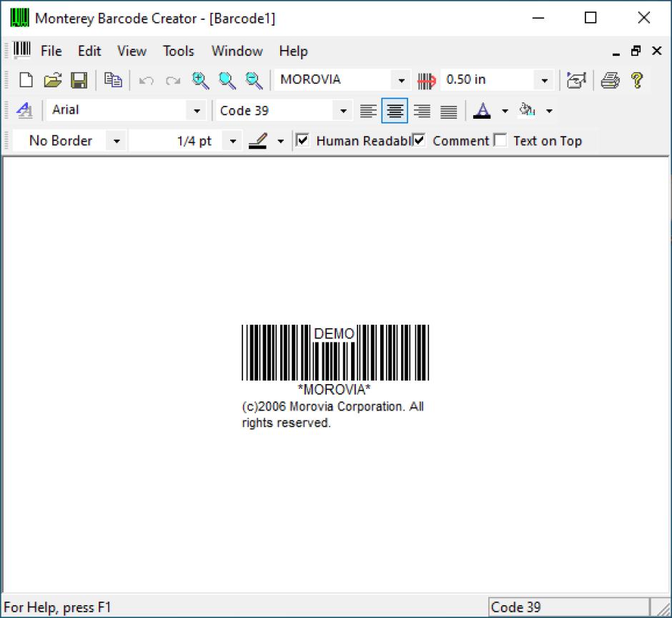The width and height of the screenshot is (672, 618).
Task: Restore the Barcode1 document window
Action: click(x=636, y=51)
